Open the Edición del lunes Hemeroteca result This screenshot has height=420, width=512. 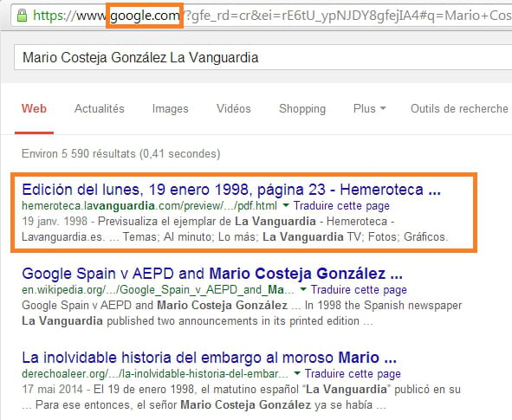pos(231,190)
